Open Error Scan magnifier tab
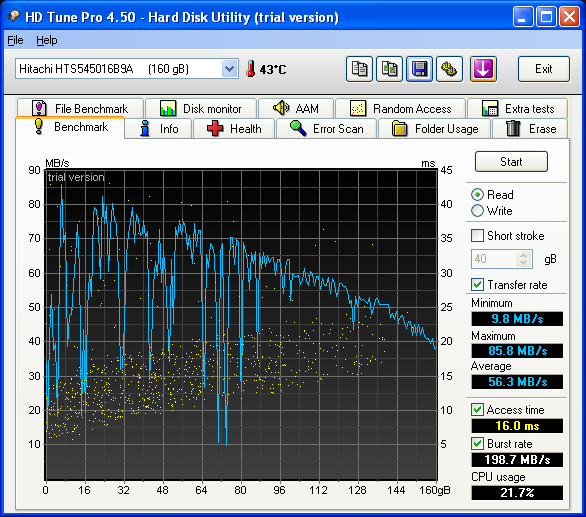586x517 pixels. coord(326,129)
